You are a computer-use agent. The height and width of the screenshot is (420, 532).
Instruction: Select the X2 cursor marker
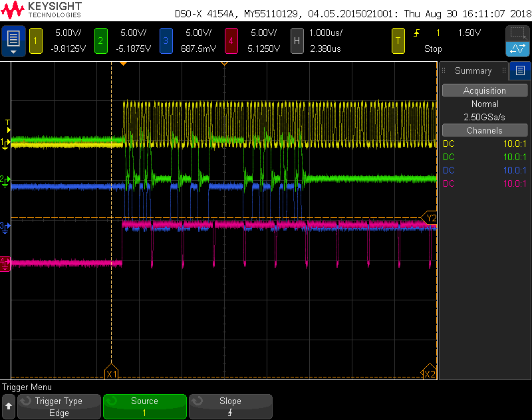(429, 371)
